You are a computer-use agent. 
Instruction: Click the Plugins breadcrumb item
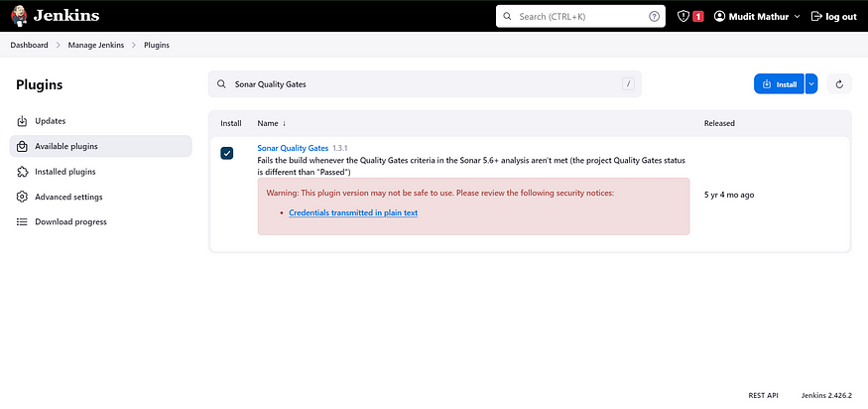coord(157,45)
